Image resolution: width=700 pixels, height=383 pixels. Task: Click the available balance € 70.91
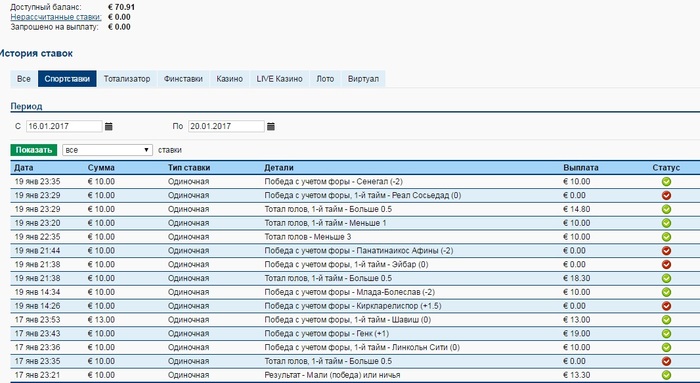(121, 7)
